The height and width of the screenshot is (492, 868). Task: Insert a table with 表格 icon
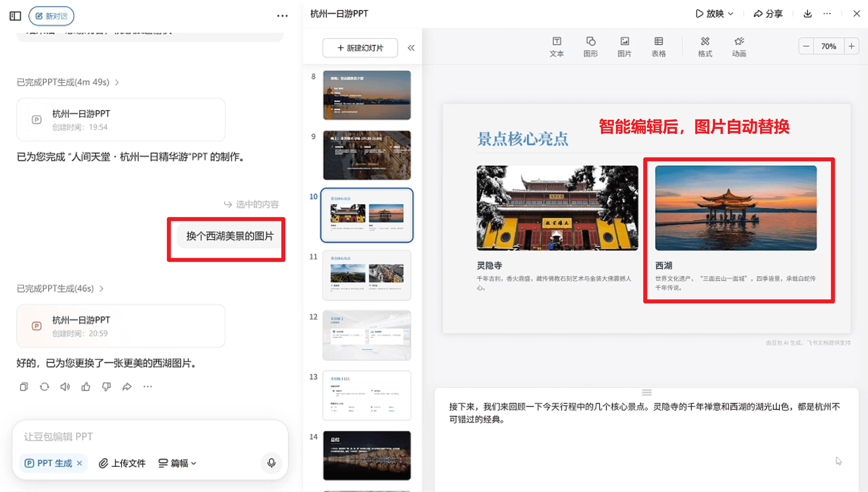pyautogui.click(x=658, y=46)
